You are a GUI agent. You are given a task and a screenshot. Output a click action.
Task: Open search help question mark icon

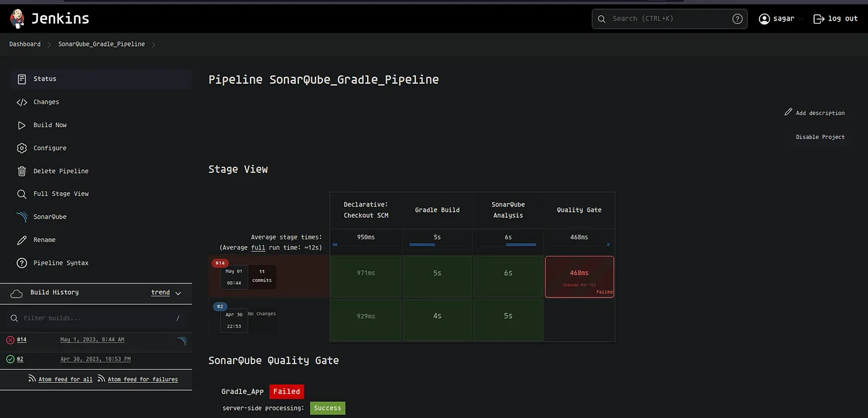(x=737, y=19)
